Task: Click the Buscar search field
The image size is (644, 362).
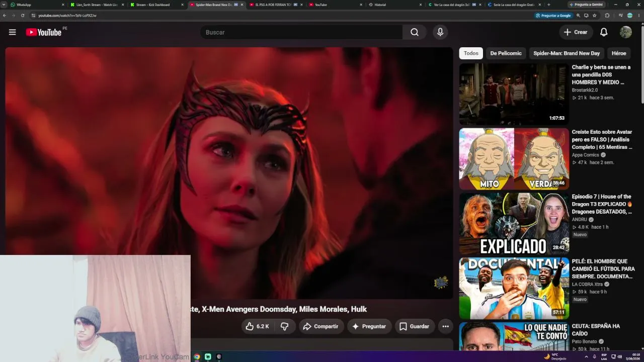Action: click(301, 32)
